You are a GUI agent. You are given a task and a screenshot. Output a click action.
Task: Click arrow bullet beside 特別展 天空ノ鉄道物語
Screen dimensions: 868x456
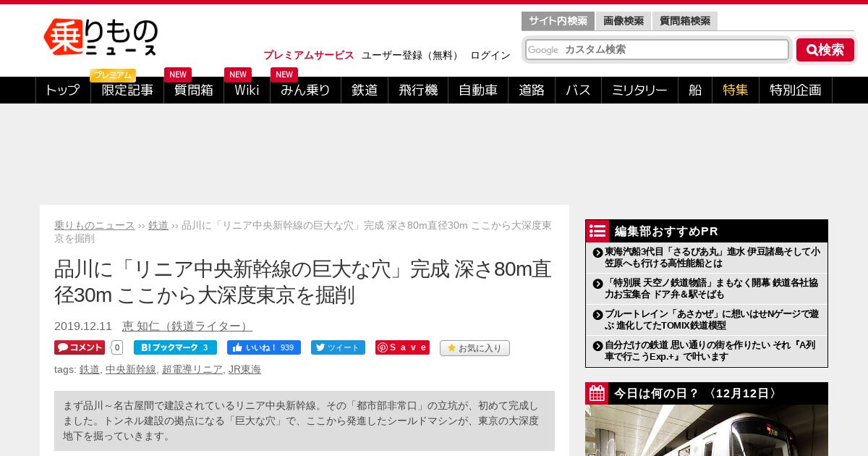[597, 284]
